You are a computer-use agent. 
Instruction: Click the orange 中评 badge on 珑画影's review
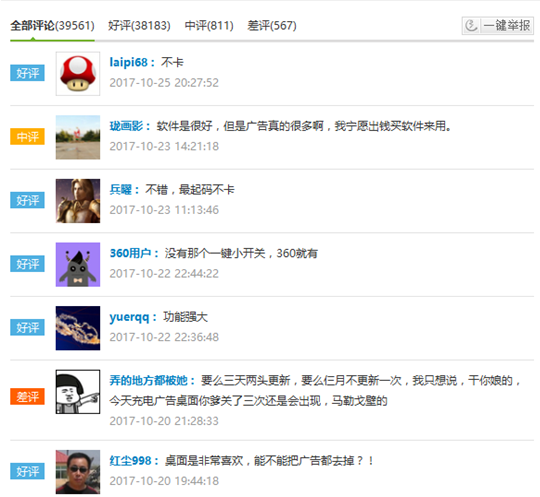tap(27, 137)
